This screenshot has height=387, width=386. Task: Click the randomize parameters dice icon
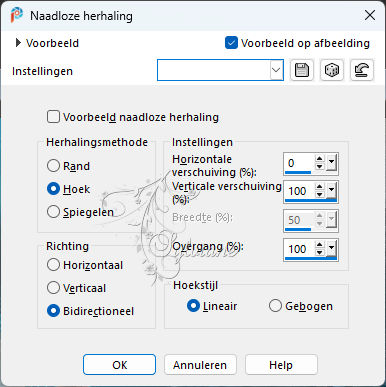332,70
